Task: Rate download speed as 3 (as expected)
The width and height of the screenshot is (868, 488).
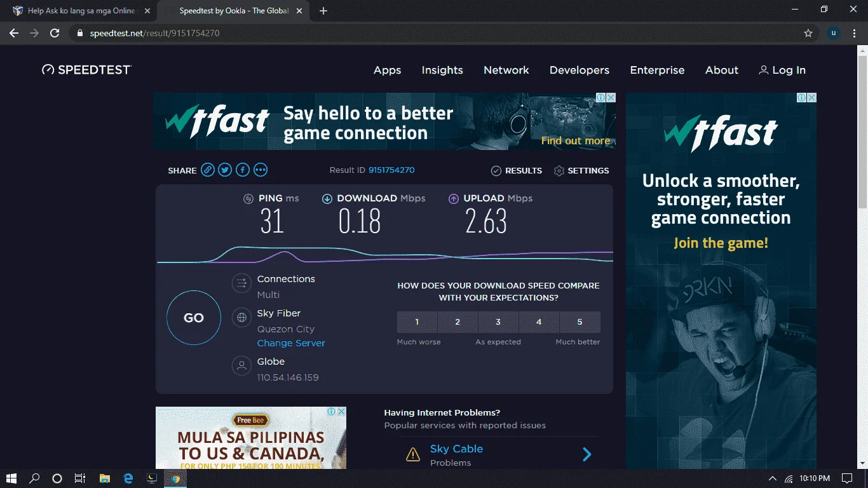Action: (x=498, y=322)
